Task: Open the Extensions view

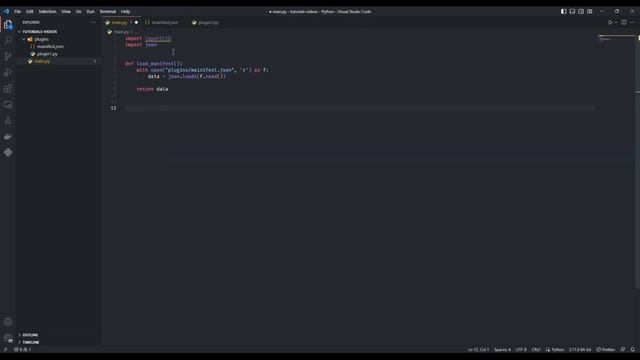Action: pyautogui.click(x=8, y=89)
